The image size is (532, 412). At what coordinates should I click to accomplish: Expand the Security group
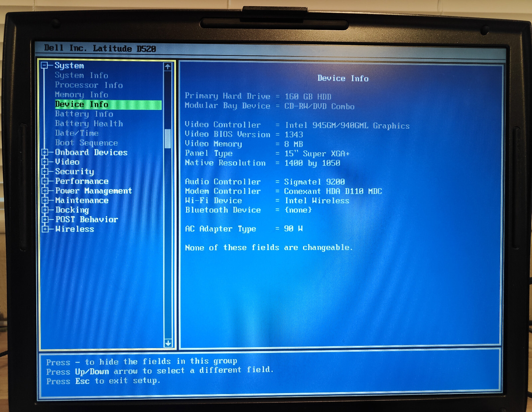click(45, 172)
